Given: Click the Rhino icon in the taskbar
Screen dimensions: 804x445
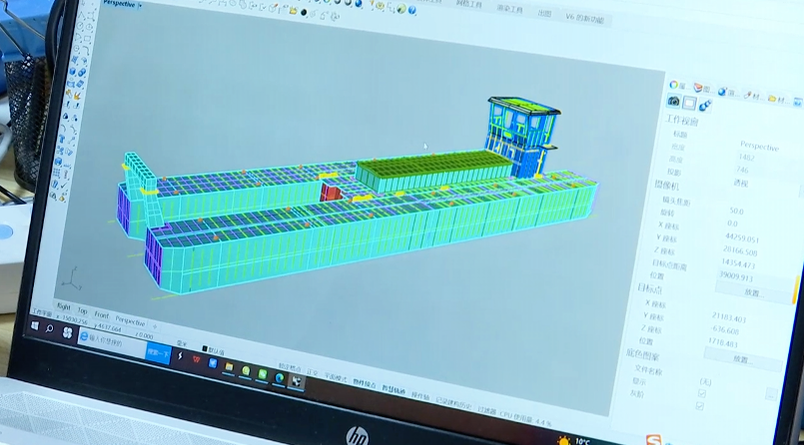Looking at the screenshot, I should click(x=295, y=381).
